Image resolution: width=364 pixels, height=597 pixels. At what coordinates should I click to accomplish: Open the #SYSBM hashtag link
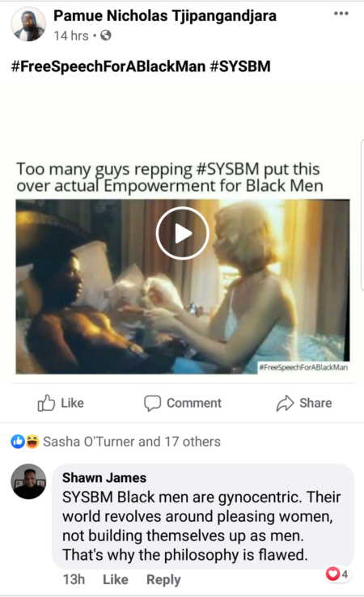pyautogui.click(x=240, y=66)
